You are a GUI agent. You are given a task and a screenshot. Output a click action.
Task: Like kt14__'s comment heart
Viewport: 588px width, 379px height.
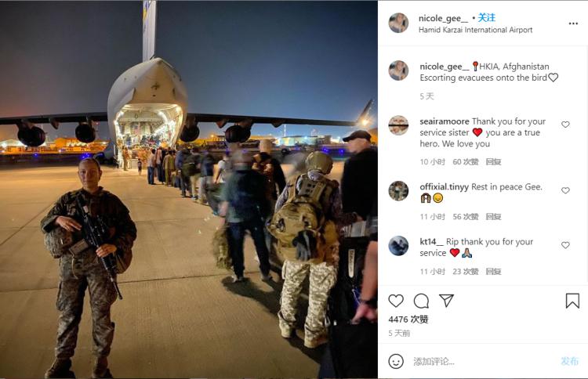click(x=565, y=245)
